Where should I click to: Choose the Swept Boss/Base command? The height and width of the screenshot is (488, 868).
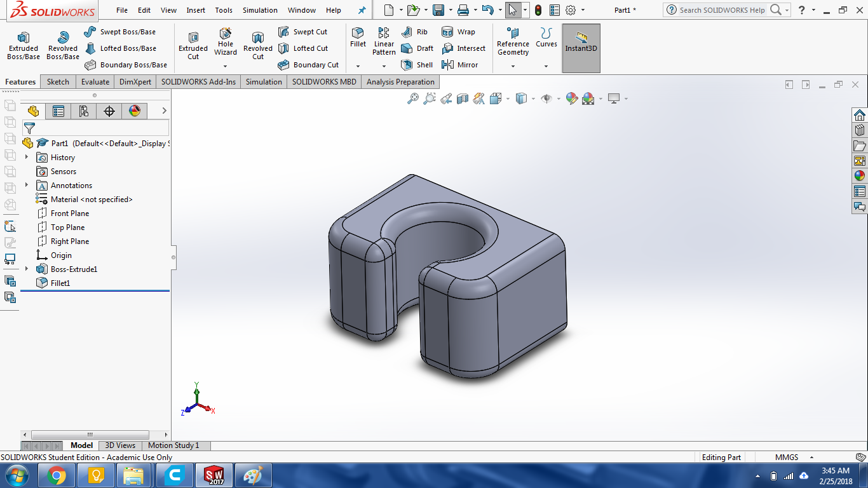120,32
